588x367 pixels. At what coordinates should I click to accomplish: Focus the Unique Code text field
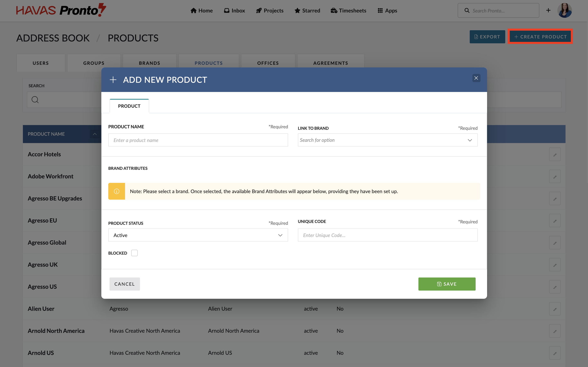pyautogui.click(x=387, y=235)
